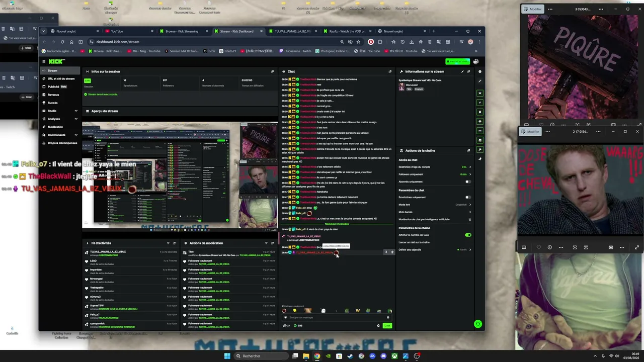The width and height of the screenshot is (644, 362).
Task: Open the ChatGPT bookmark
Action: click(x=227, y=51)
